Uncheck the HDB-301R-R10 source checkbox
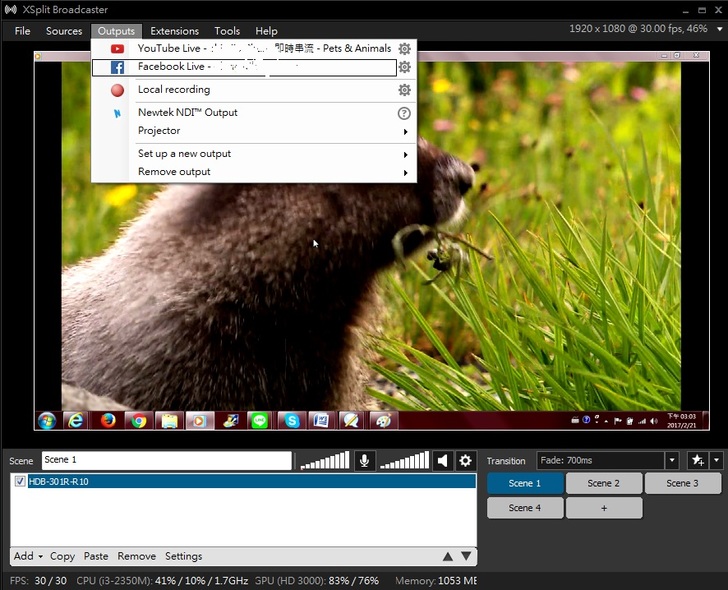 point(20,482)
